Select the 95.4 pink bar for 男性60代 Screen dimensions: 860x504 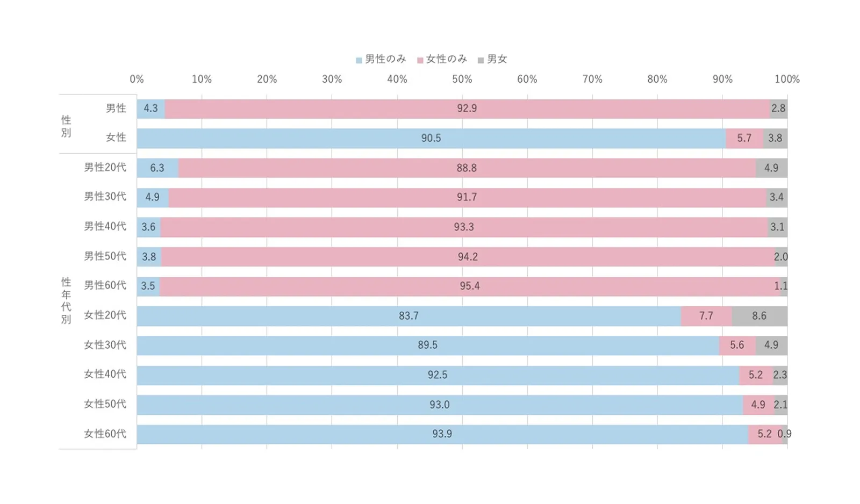pos(469,286)
